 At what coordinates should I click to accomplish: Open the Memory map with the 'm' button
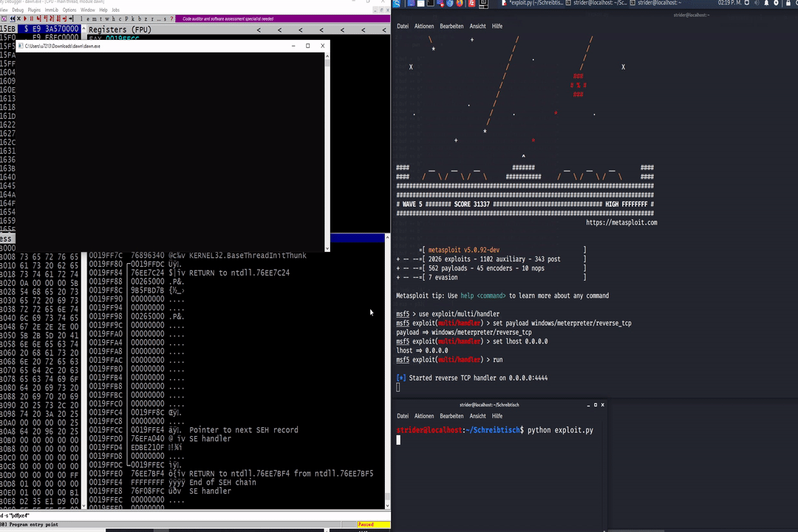pyautogui.click(x=94, y=18)
